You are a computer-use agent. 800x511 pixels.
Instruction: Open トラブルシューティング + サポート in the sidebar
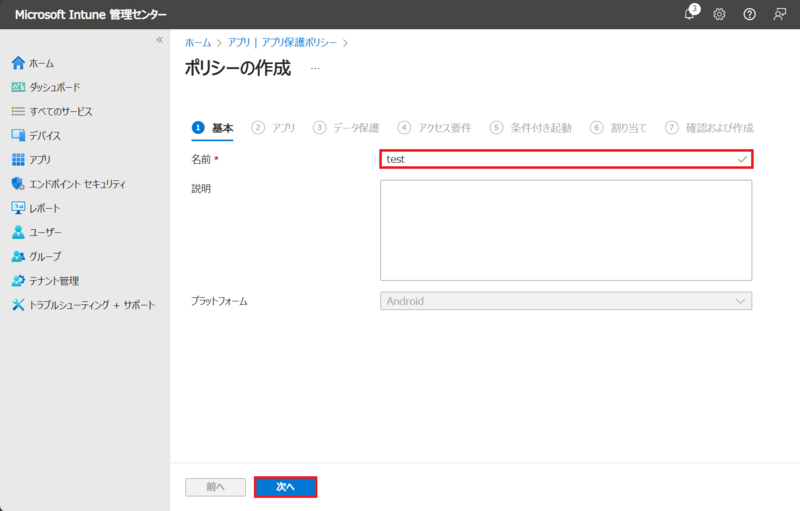(92, 305)
